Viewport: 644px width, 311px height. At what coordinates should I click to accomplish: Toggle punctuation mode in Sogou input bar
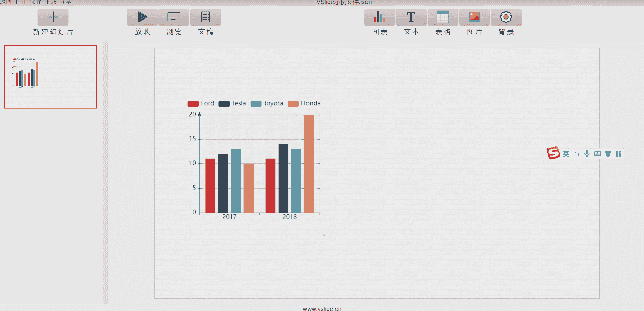coord(577,154)
